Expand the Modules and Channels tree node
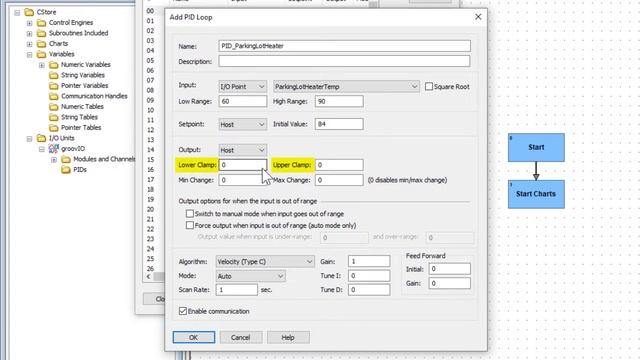 pyautogui.click(x=54, y=160)
